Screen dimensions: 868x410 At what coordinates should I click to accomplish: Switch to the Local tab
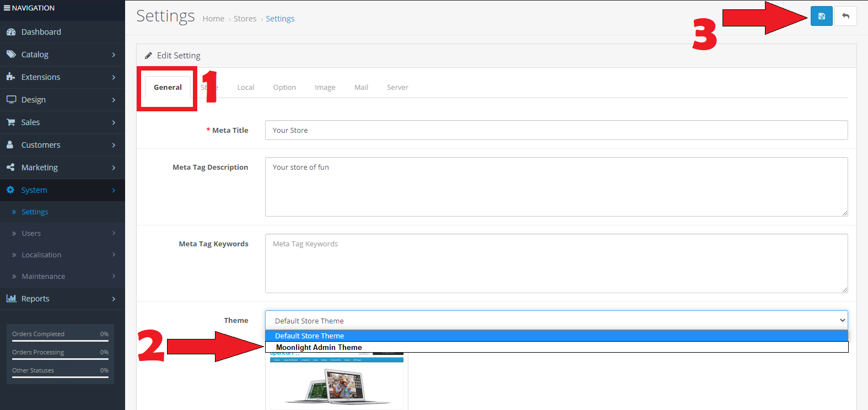(x=245, y=88)
